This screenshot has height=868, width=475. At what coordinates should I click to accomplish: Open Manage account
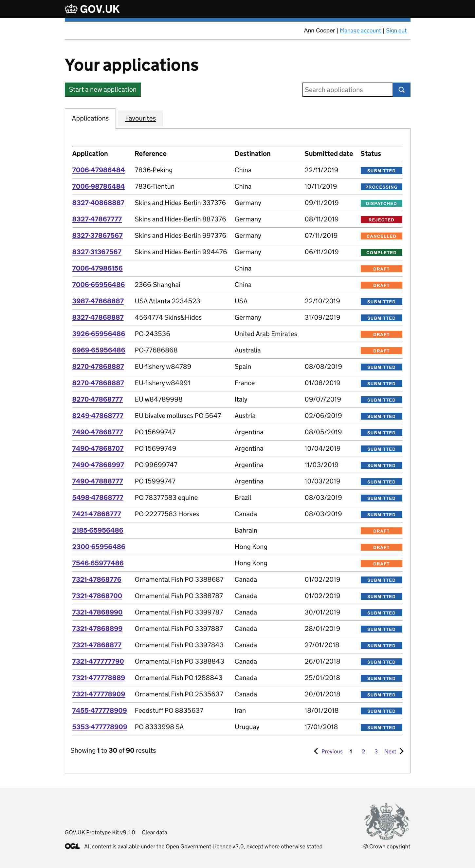coord(360,30)
